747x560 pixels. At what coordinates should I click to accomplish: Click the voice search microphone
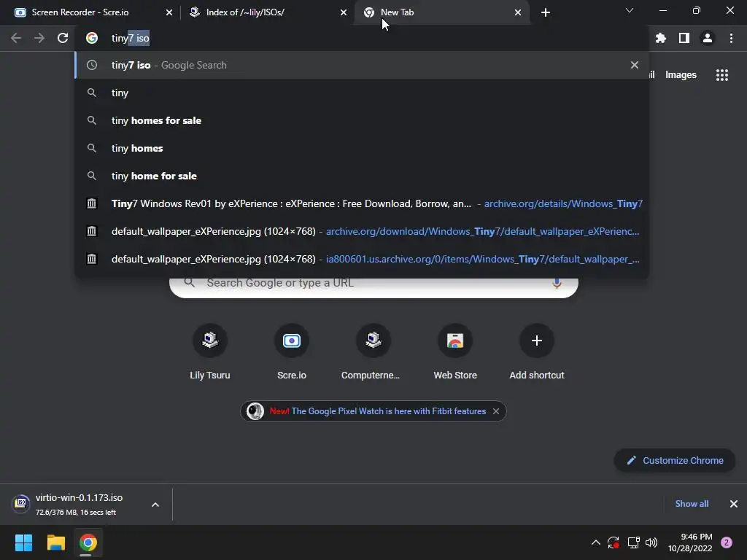(x=557, y=283)
